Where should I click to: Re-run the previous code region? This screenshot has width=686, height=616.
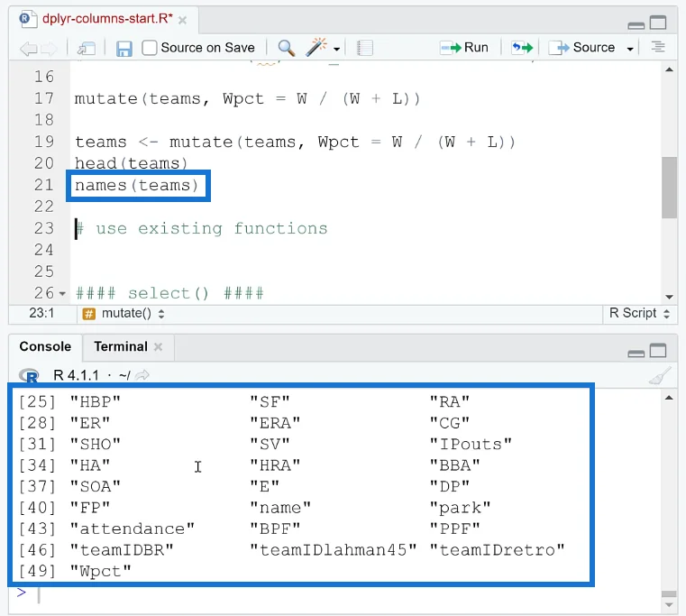(x=522, y=47)
